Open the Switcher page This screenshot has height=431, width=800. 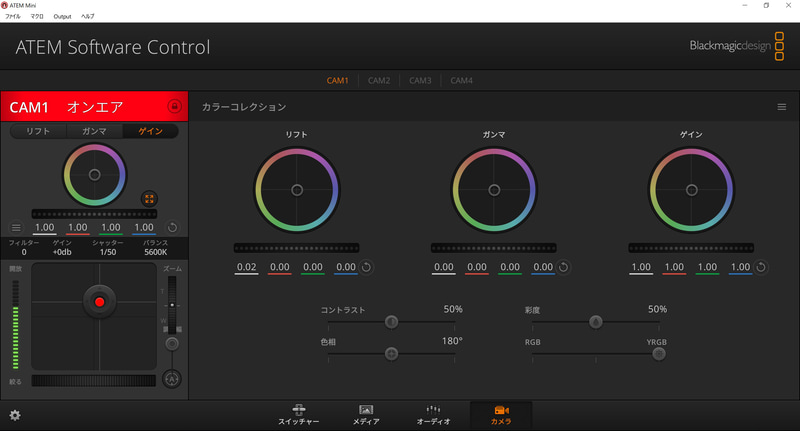(299, 415)
